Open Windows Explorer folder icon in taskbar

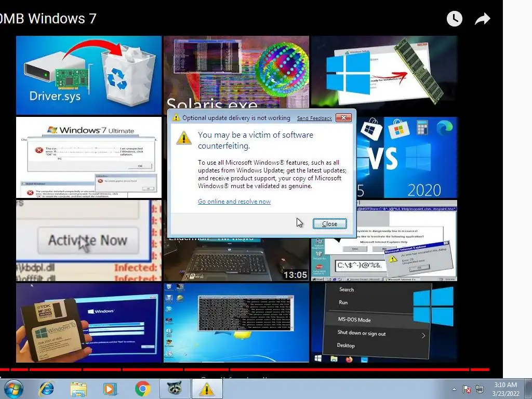click(78, 389)
